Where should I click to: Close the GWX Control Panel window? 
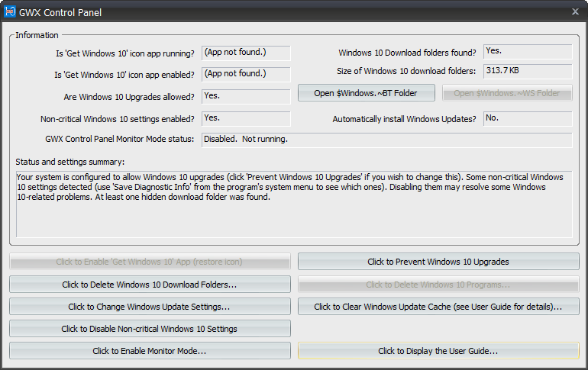pyautogui.click(x=575, y=11)
